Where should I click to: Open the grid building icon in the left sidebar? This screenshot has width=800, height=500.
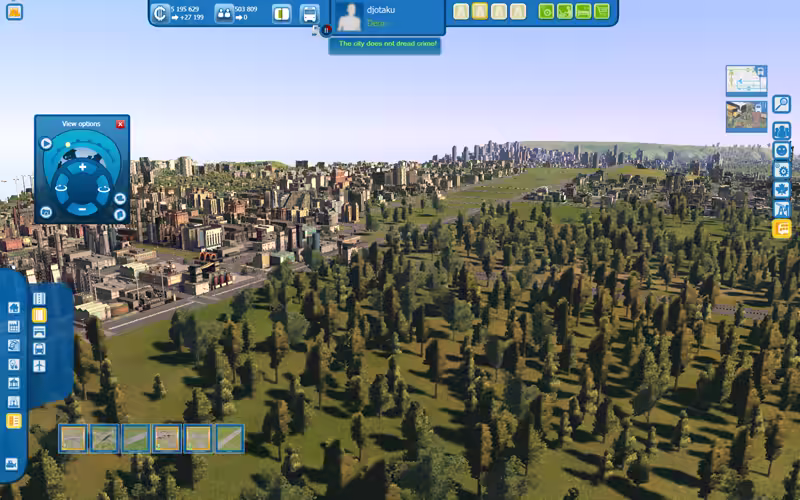pyautogui.click(x=14, y=327)
